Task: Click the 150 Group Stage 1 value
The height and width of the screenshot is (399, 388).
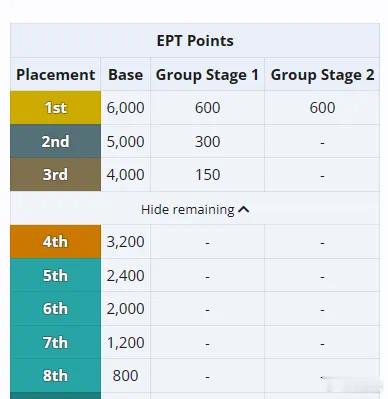Action: click(x=207, y=175)
